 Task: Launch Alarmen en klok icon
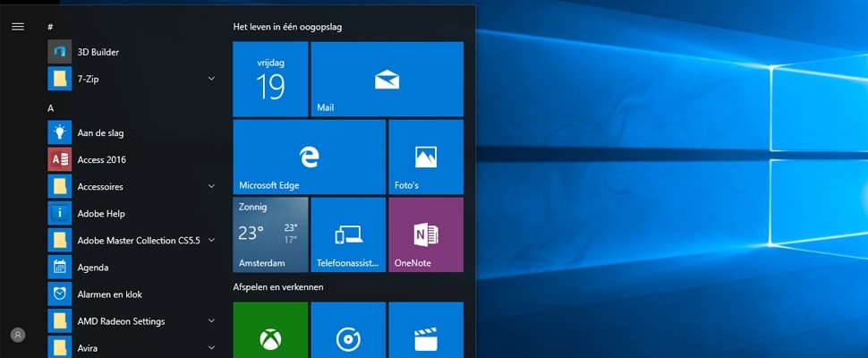pyautogui.click(x=60, y=294)
